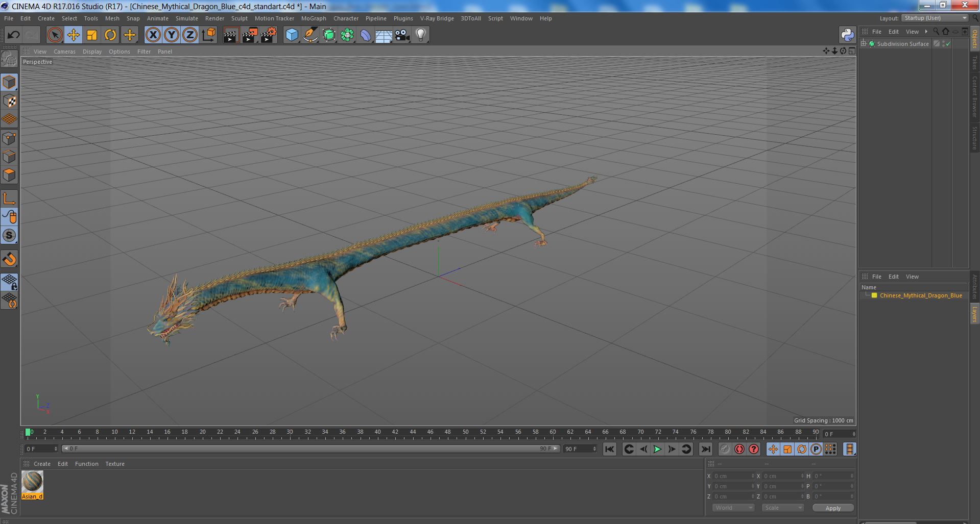Screen dimensions: 980x524
Task: Expand the Subdivision Surface object tree
Action: [864, 44]
